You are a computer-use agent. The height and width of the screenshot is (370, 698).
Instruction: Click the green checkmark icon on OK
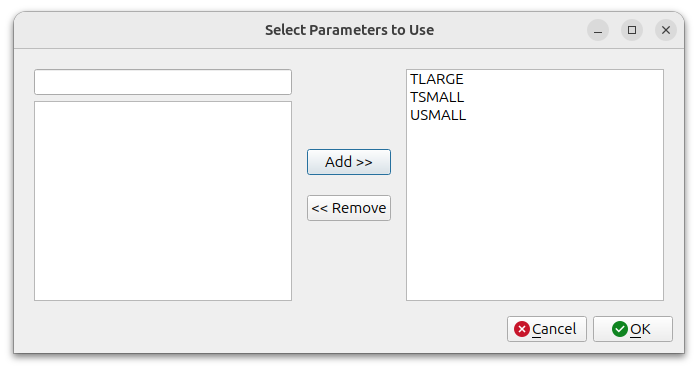point(620,329)
